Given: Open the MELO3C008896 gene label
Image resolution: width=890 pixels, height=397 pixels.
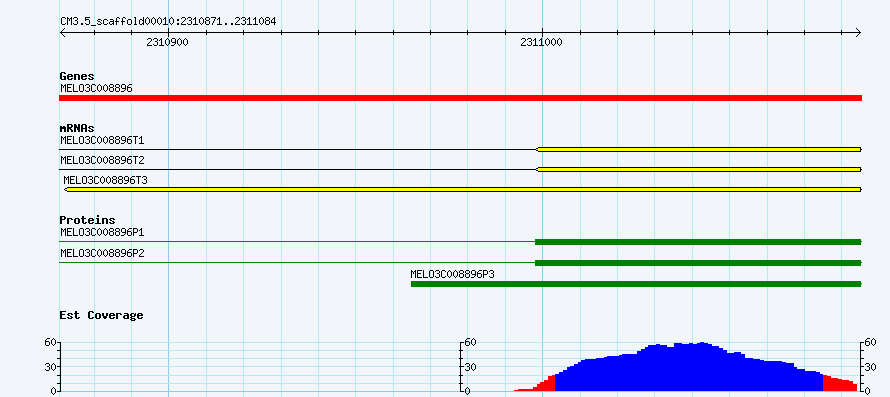Looking at the screenshot, I should (x=96, y=88).
